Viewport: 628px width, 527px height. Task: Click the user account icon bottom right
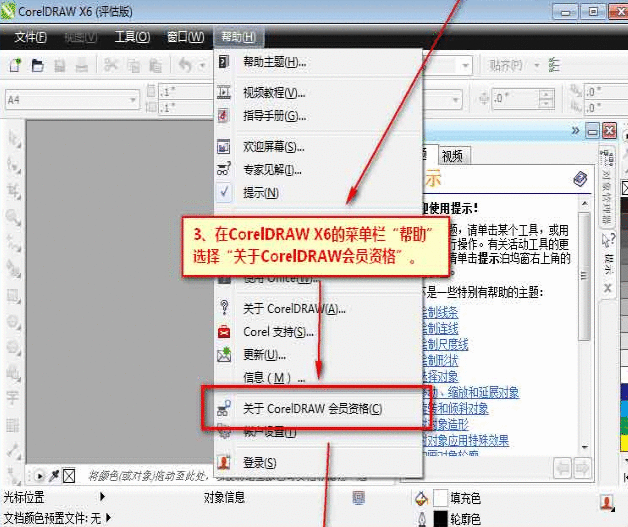tap(607, 502)
